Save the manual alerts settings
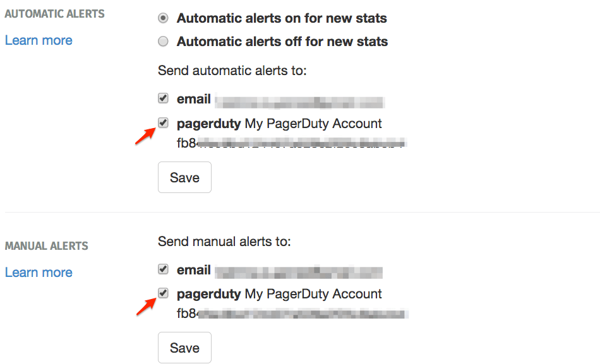600x364 pixels. click(184, 348)
